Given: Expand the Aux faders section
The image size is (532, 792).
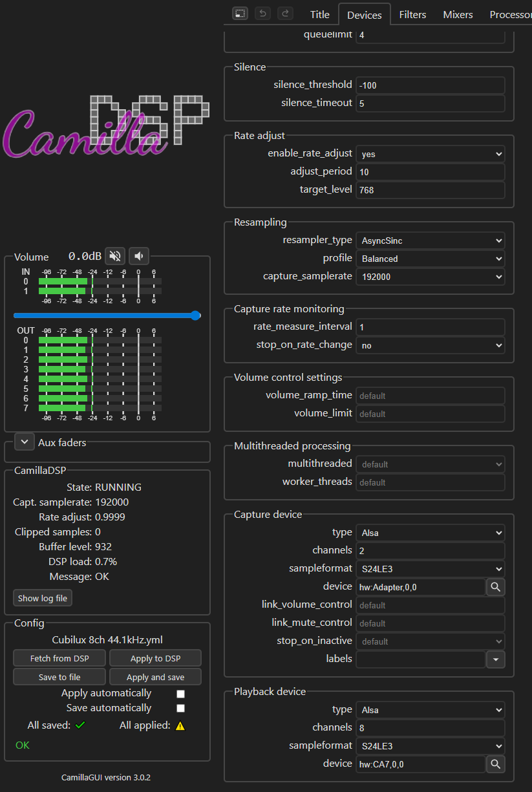Looking at the screenshot, I should point(25,442).
